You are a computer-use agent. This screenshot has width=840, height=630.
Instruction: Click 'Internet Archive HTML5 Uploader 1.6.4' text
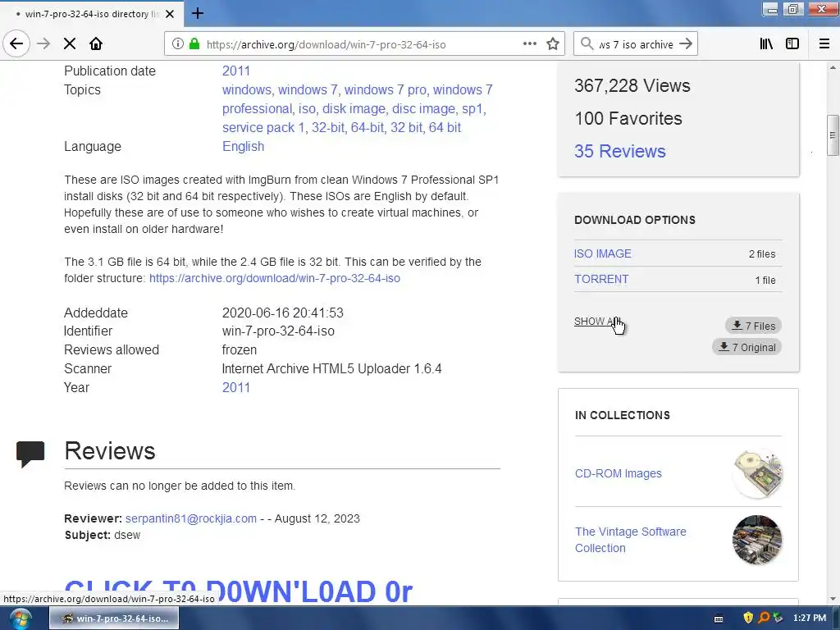pyautogui.click(x=331, y=368)
